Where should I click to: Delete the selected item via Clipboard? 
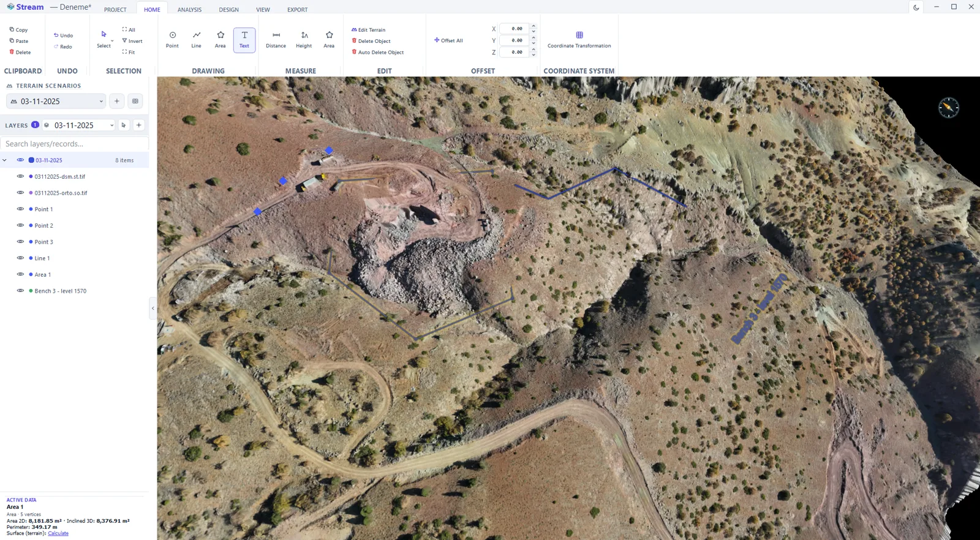20,52
